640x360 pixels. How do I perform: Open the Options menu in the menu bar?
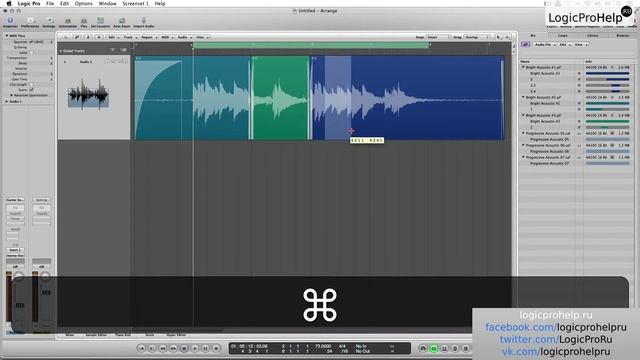click(x=84, y=3)
